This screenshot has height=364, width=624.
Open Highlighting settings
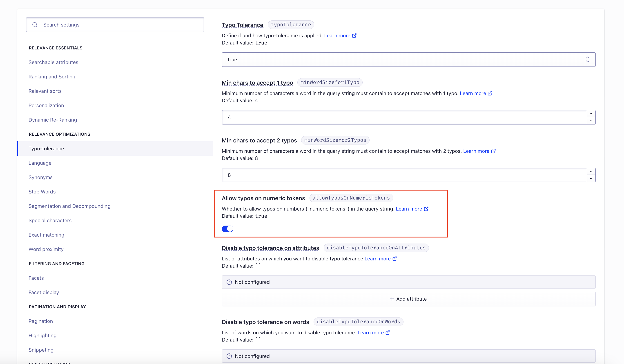42,335
